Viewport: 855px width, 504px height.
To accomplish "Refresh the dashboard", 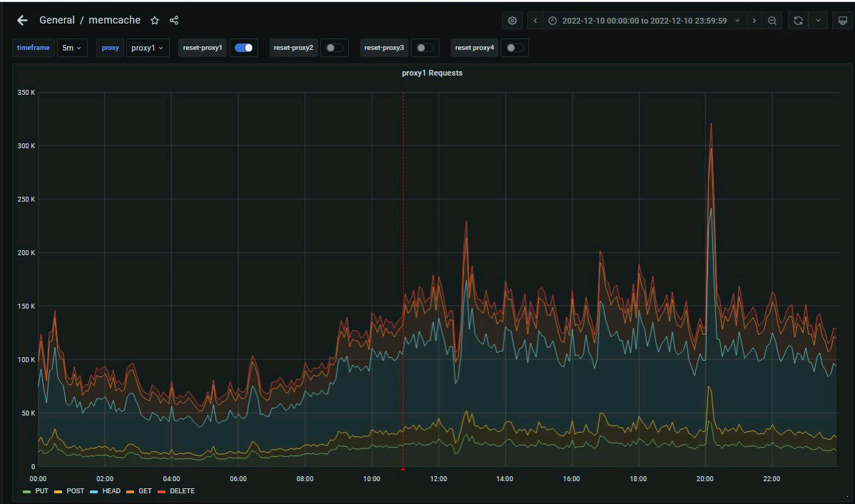I will pyautogui.click(x=798, y=21).
